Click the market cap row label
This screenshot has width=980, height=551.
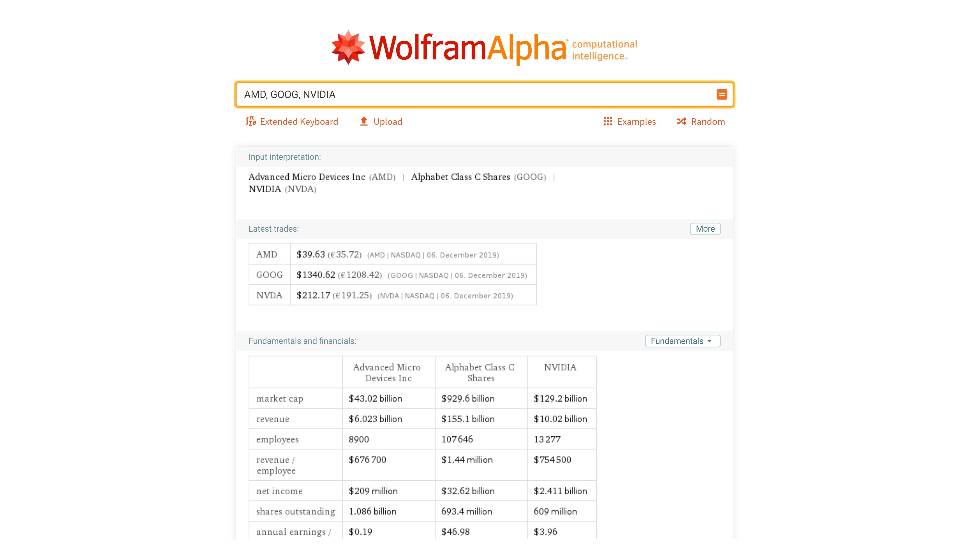click(280, 398)
